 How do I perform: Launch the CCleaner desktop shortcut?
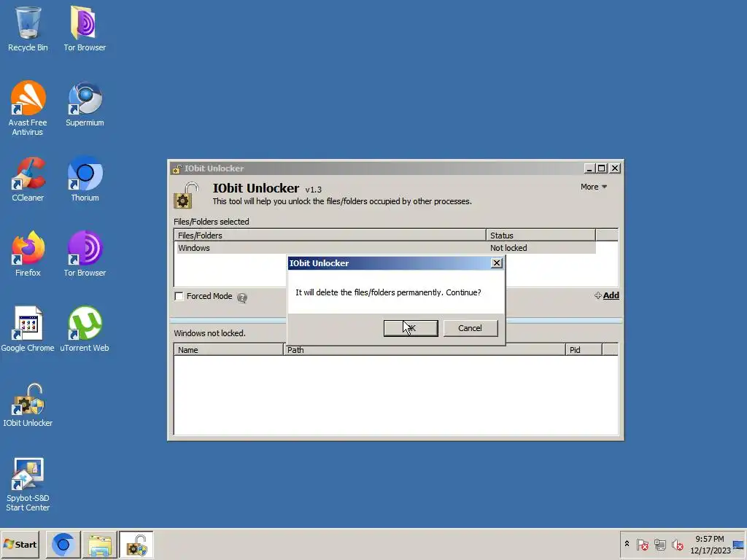pyautogui.click(x=28, y=179)
